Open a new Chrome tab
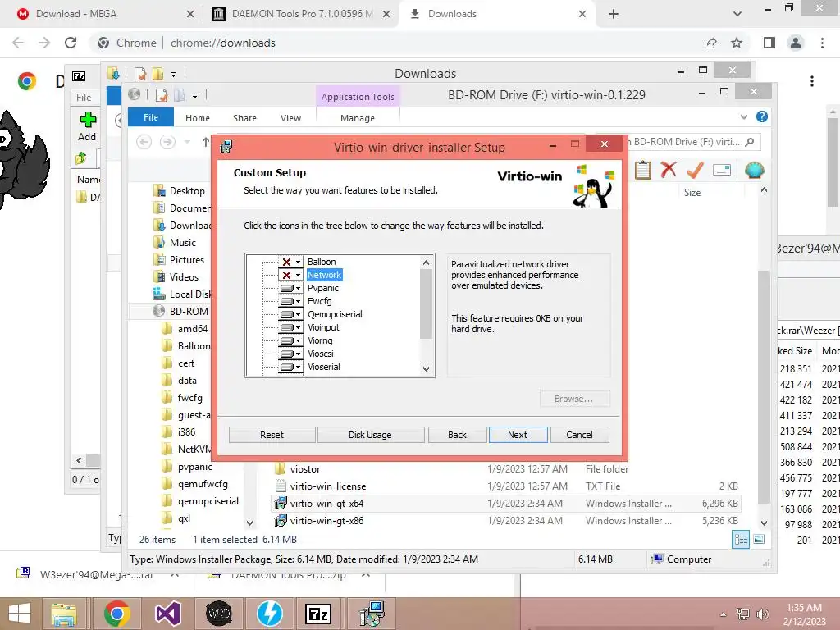Screen dimensions: 840x630 (614, 14)
